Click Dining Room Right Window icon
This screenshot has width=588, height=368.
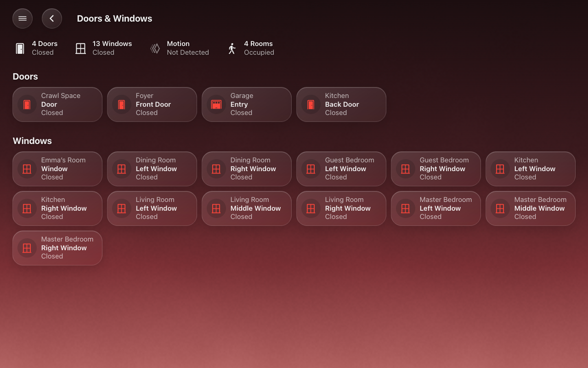(216, 169)
